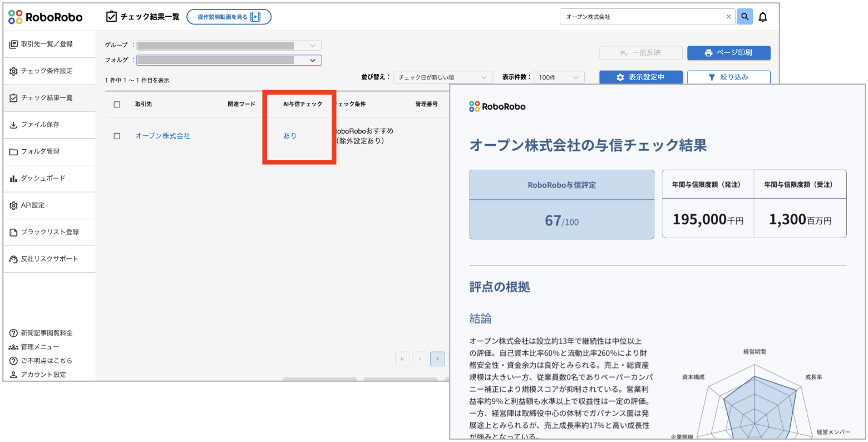Click the 一括反映 button
The image size is (868, 442).
click(x=640, y=53)
